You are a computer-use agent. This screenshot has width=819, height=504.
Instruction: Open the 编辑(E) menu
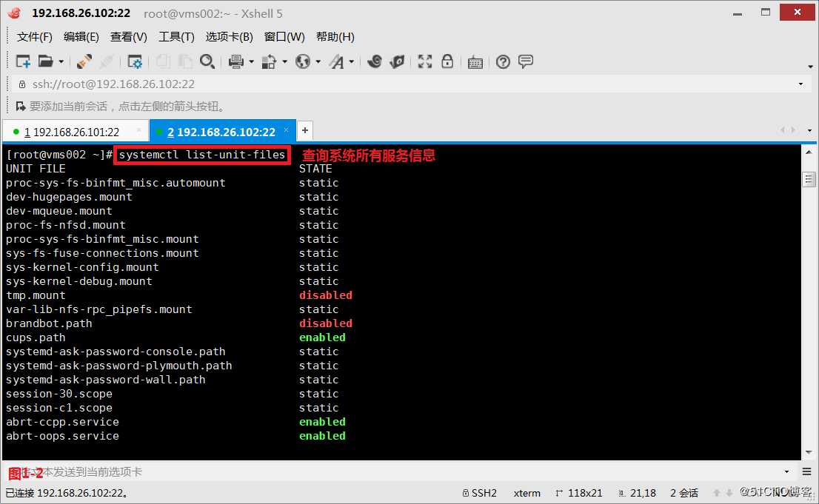(81, 36)
